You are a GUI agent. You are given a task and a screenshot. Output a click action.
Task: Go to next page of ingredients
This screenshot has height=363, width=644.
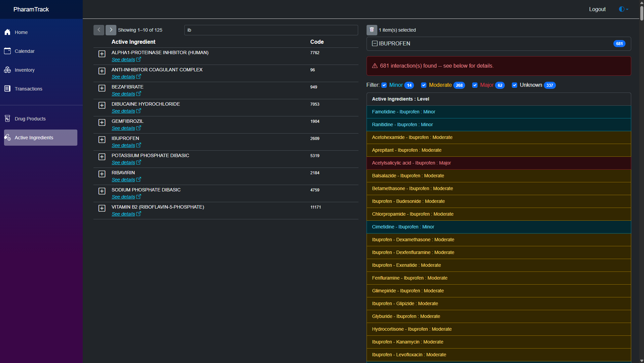click(x=111, y=30)
